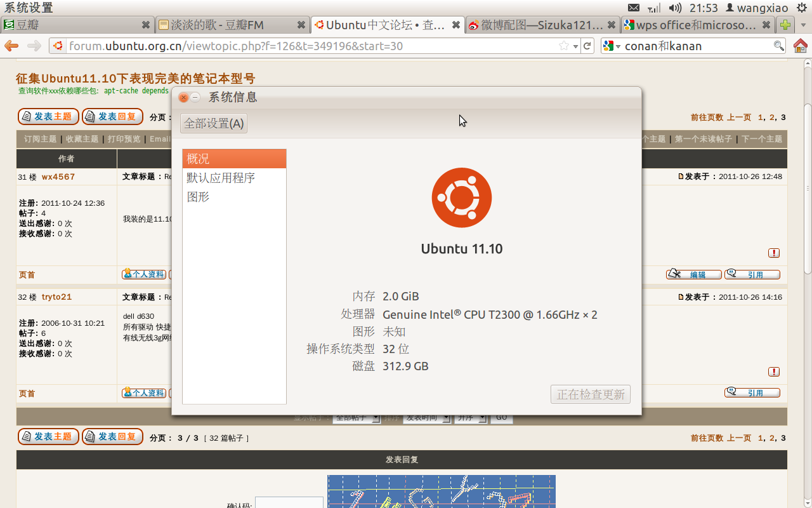Image resolution: width=812 pixels, height=508 pixels.
Task: Select 默认应用程序 in the sidebar list
Action: click(234, 178)
